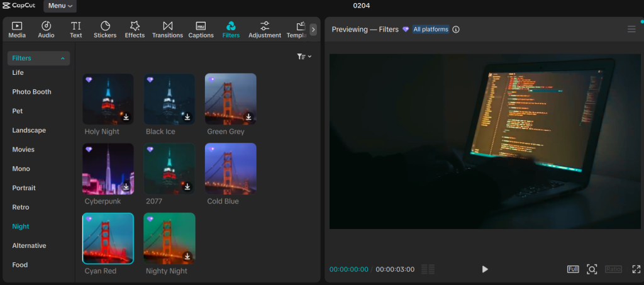
Task: Collapse the Filters category list
Action: coord(62,59)
